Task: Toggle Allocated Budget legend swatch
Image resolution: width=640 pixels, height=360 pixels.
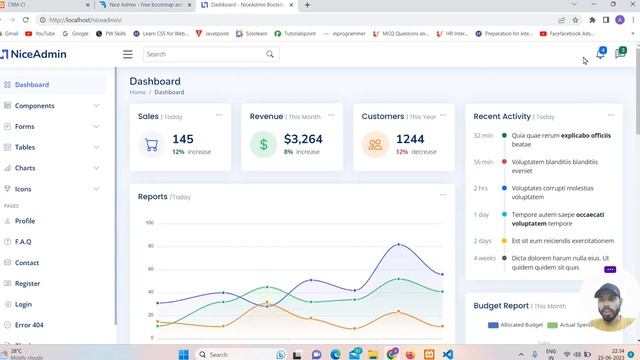Action: click(x=493, y=325)
